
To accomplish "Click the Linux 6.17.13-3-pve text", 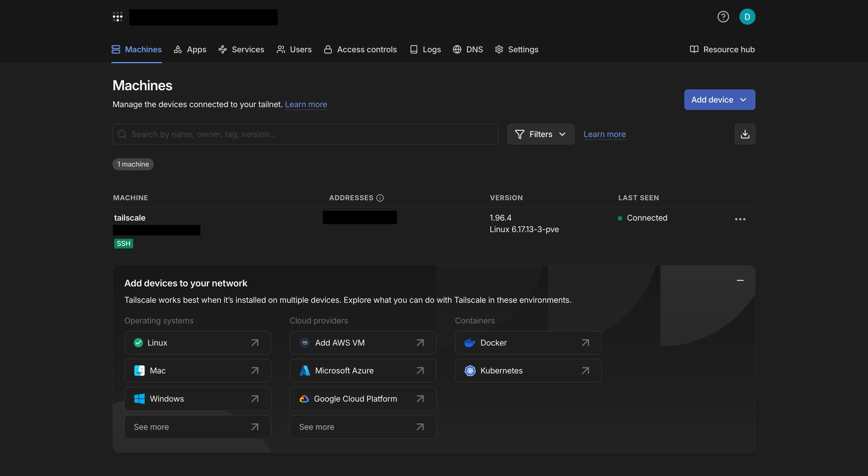I will 524,230.
